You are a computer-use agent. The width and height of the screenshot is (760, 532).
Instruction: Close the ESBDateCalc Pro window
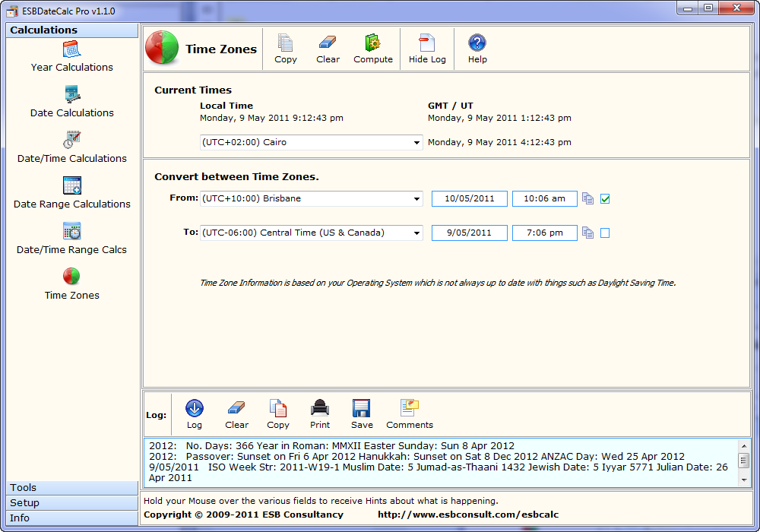pyautogui.click(x=736, y=8)
